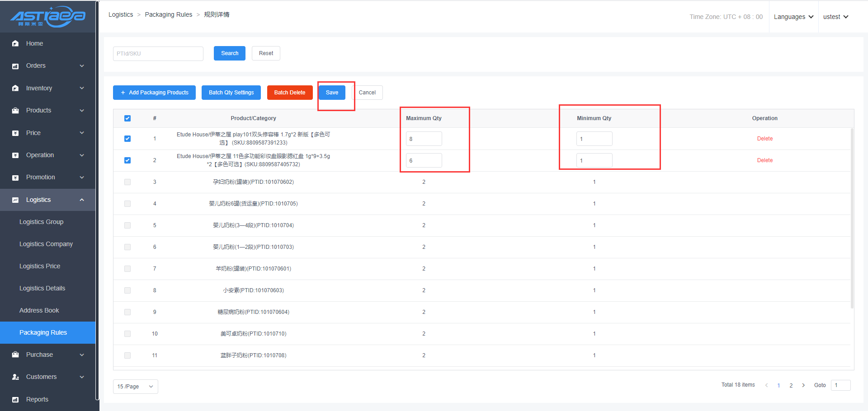Open Logistics Company in sidebar

click(46, 244)
